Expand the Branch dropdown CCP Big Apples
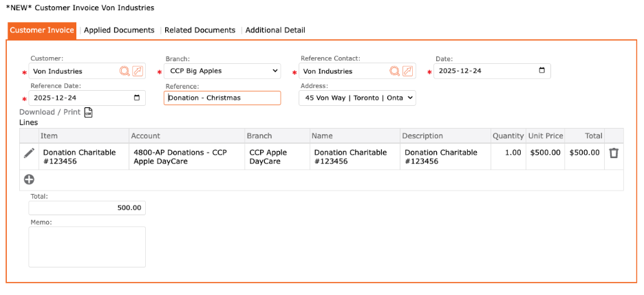 tap(222, 71)
